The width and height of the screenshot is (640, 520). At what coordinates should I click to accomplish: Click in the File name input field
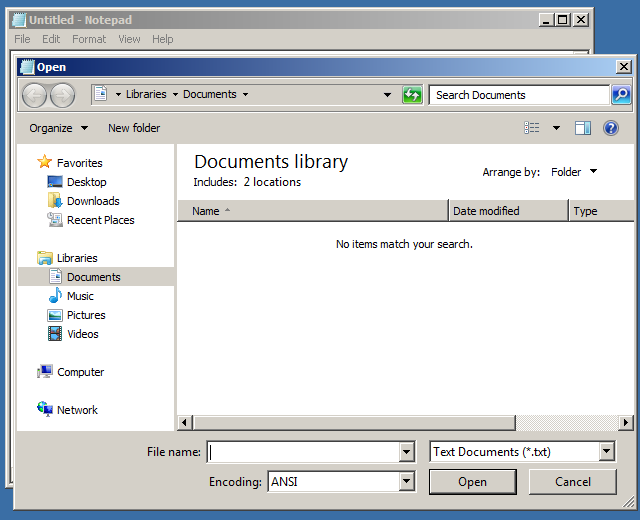click(304, 452)
